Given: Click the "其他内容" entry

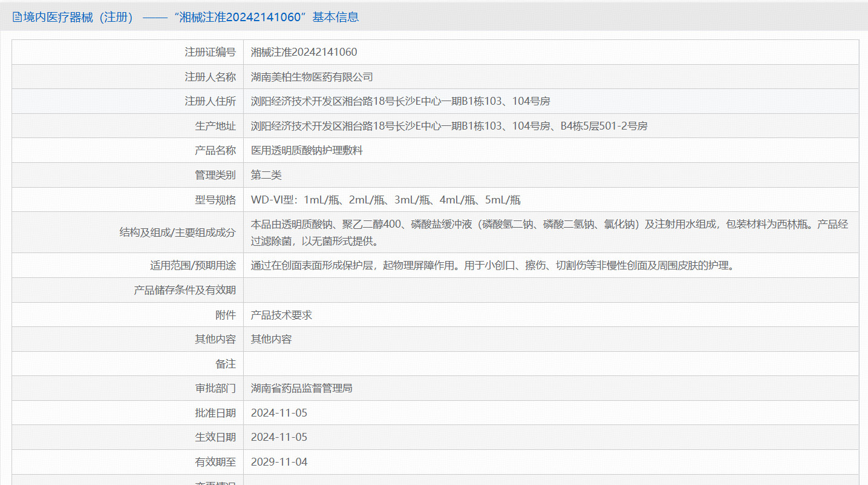Looking at the screenshot, I should click(x=269, y=339).
